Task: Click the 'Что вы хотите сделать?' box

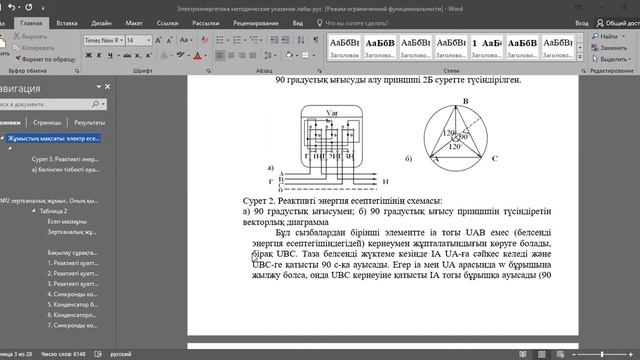Action: [x=353, y=23]
